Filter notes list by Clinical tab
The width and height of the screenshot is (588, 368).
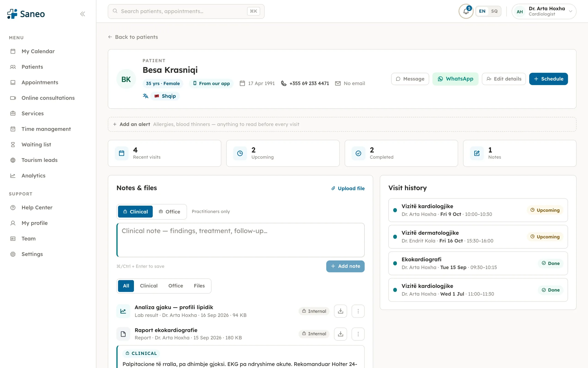pos(149,286)
